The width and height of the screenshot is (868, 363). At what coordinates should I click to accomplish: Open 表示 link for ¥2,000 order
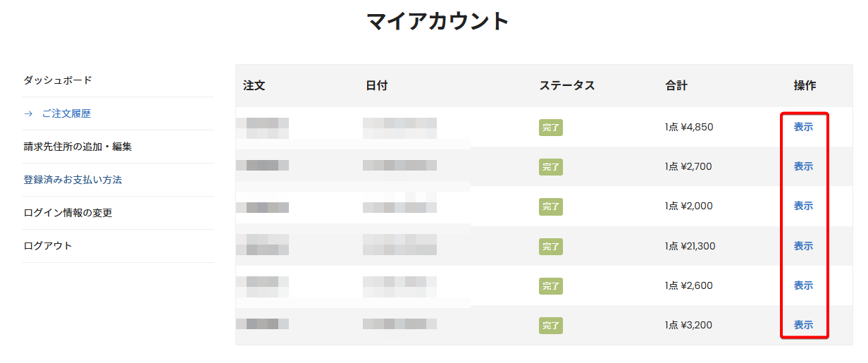(x=803, y=206)
